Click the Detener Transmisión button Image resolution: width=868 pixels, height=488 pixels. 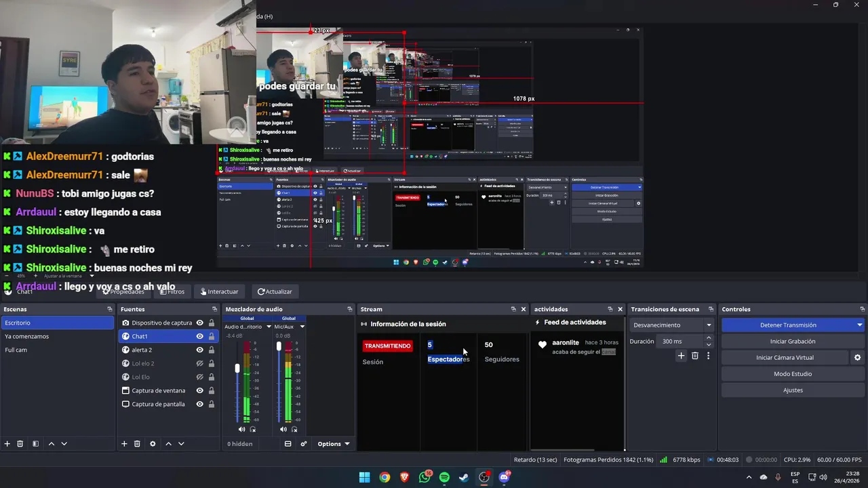[787, 325]
